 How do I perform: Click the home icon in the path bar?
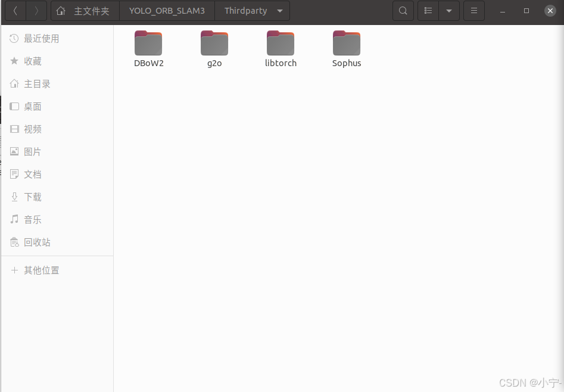[x=60, y=11]
